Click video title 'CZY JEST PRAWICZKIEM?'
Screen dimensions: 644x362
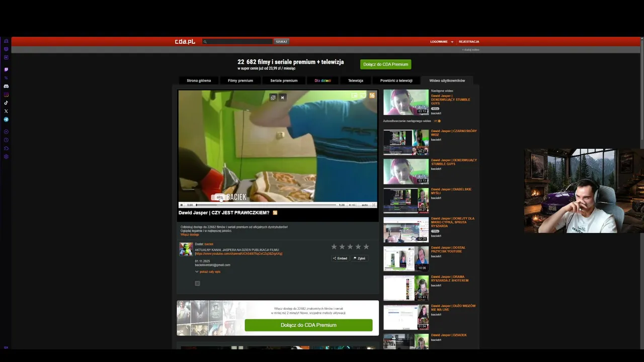coord(224,213)
